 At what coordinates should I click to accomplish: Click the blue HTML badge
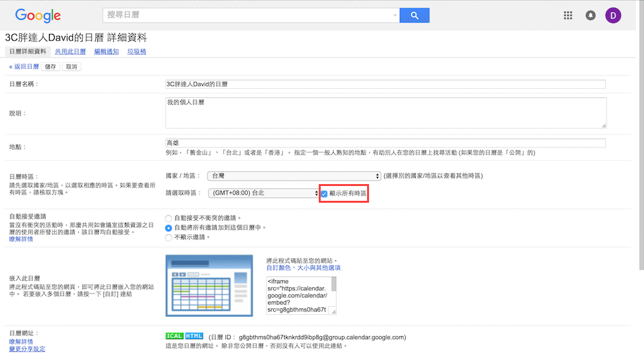click(x=194, y=336)
